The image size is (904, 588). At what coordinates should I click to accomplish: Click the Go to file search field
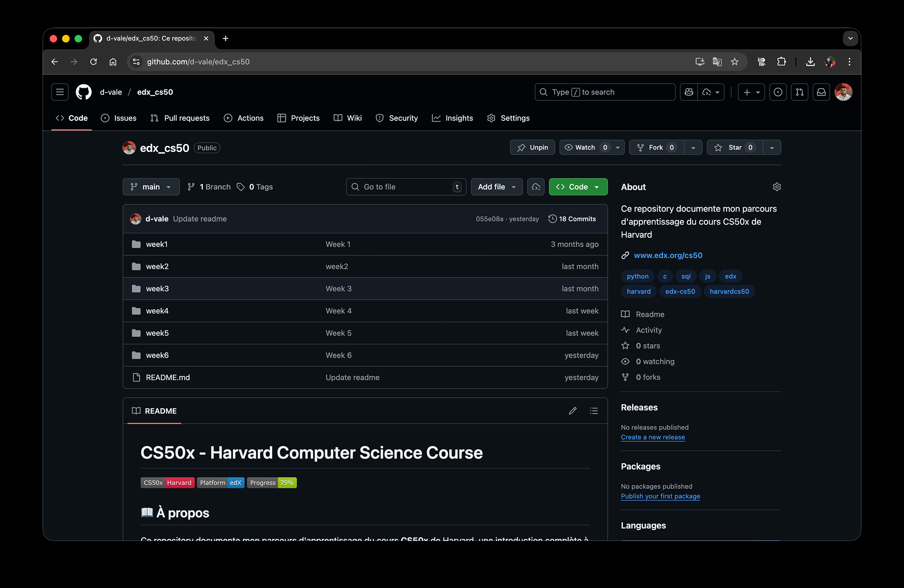click(405, 187)
